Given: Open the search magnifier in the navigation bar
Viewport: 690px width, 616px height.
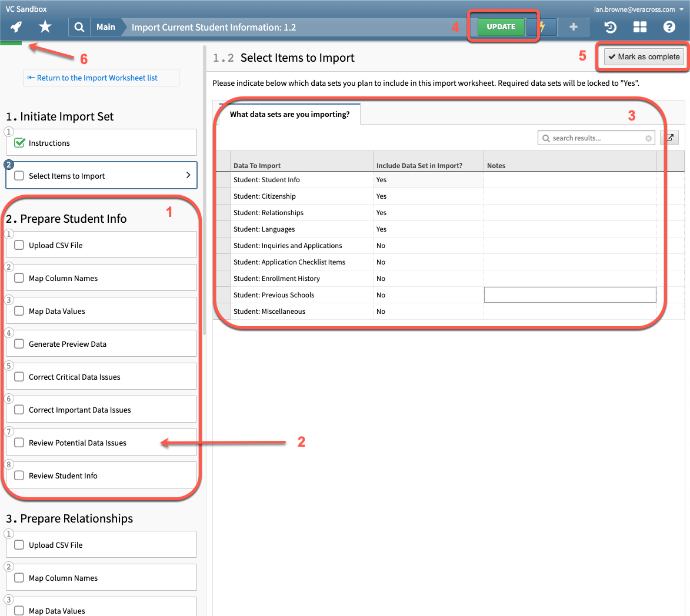Looking at the screenshot, I should tap(79, 26).
